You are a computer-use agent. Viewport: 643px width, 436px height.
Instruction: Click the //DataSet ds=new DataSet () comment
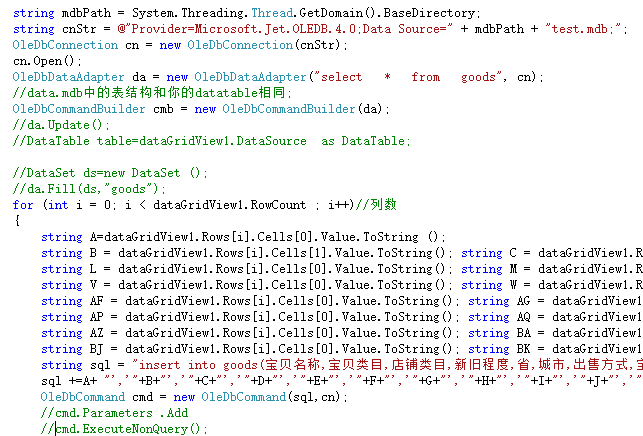pyautogui.click(x=110, y=173)
